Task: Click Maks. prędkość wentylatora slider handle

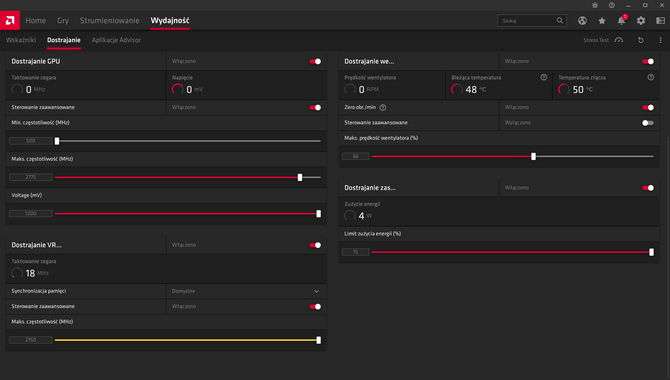Action: click(x=533, y=156)
